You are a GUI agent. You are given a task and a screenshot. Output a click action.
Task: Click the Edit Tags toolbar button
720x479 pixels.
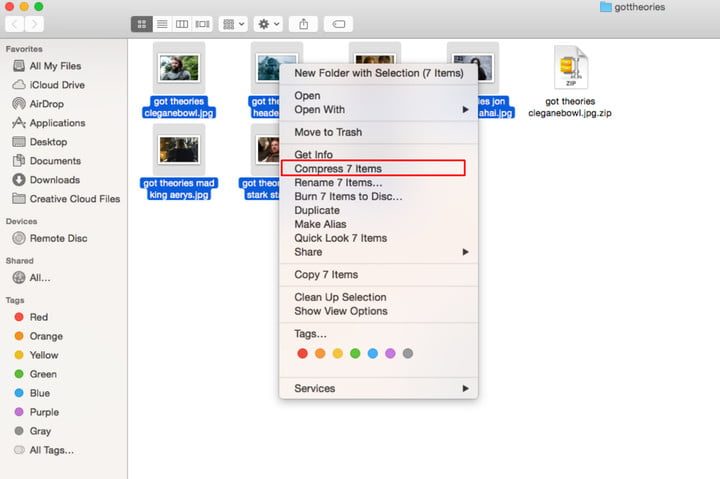click(x=338, y=23)
